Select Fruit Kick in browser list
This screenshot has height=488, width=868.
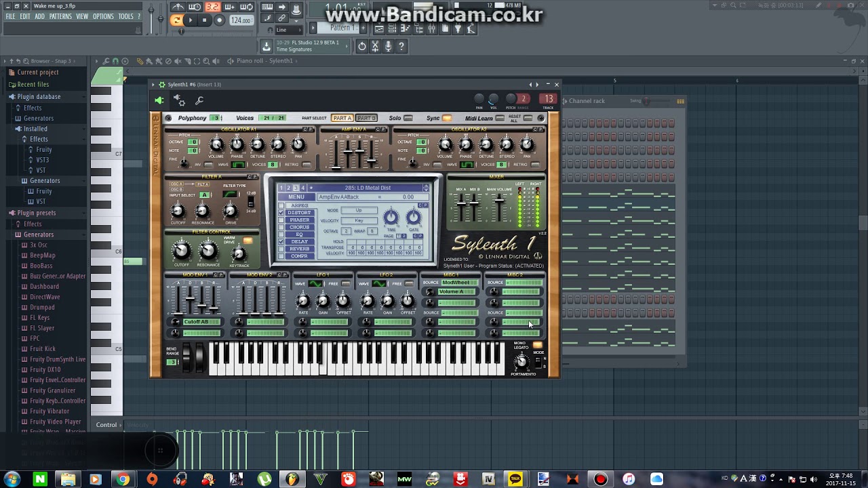(43, 349)
